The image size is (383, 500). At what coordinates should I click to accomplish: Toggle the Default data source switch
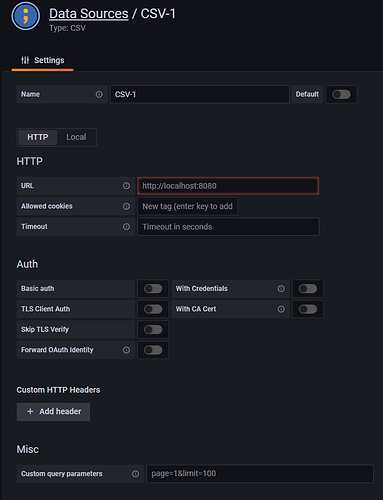point(341,94)
